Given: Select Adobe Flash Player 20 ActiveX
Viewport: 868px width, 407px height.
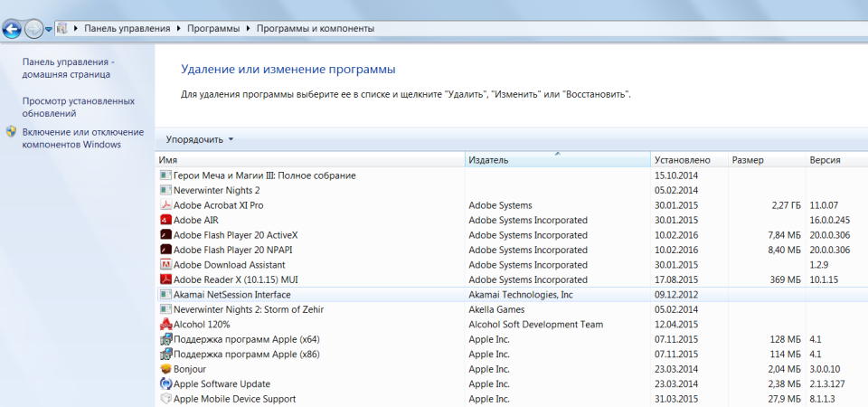Looking at the screenshot, I should pos(236,235).
